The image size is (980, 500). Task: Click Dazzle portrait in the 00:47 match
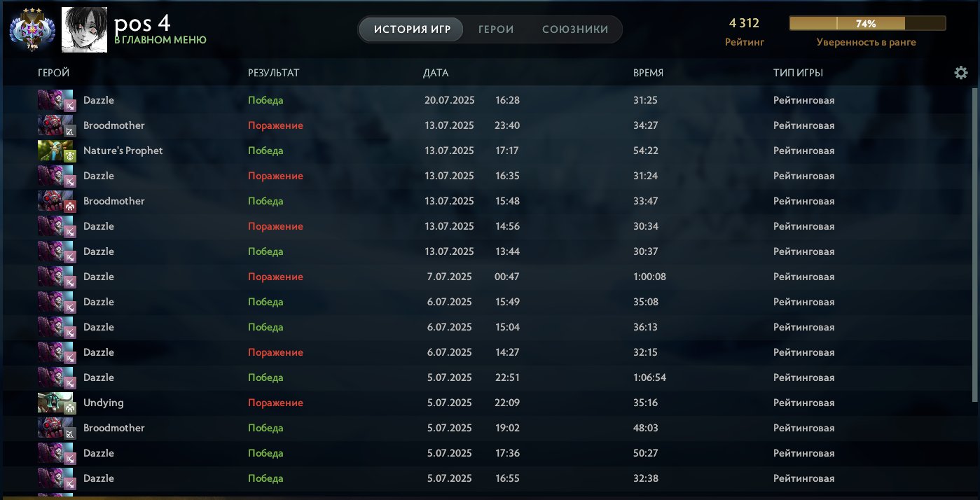(56, 277)
